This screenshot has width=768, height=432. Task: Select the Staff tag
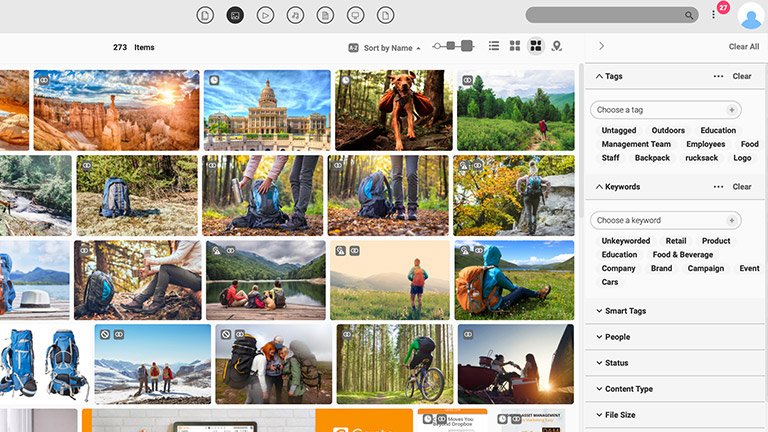point(610,158)
